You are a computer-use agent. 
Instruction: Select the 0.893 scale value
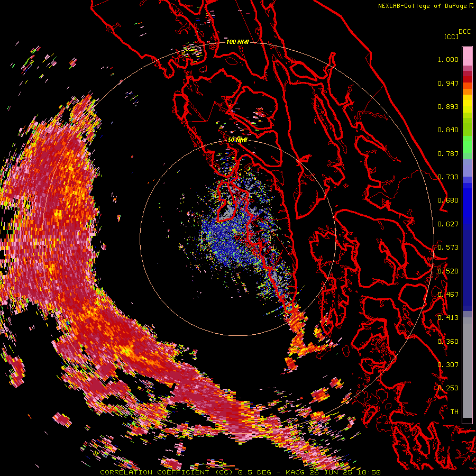tap(448, 106)
